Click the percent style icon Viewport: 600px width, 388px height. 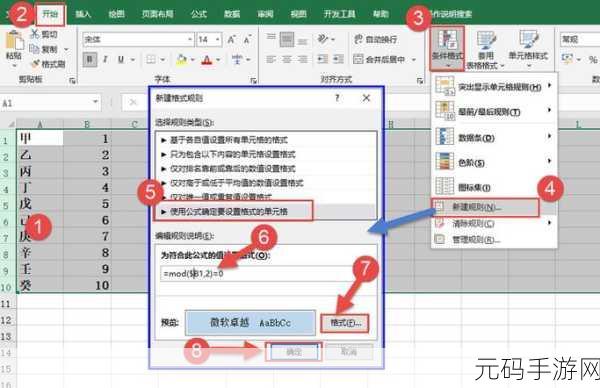593,59
